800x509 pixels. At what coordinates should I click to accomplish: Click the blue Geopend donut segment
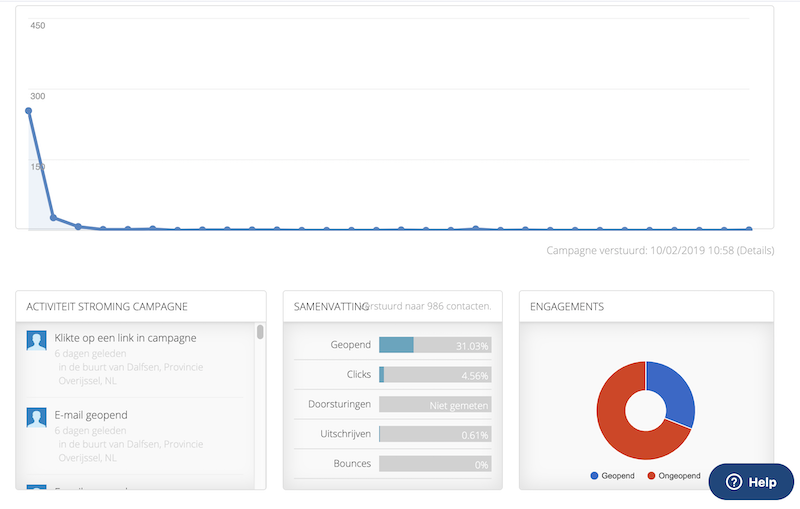coord(674,394)
